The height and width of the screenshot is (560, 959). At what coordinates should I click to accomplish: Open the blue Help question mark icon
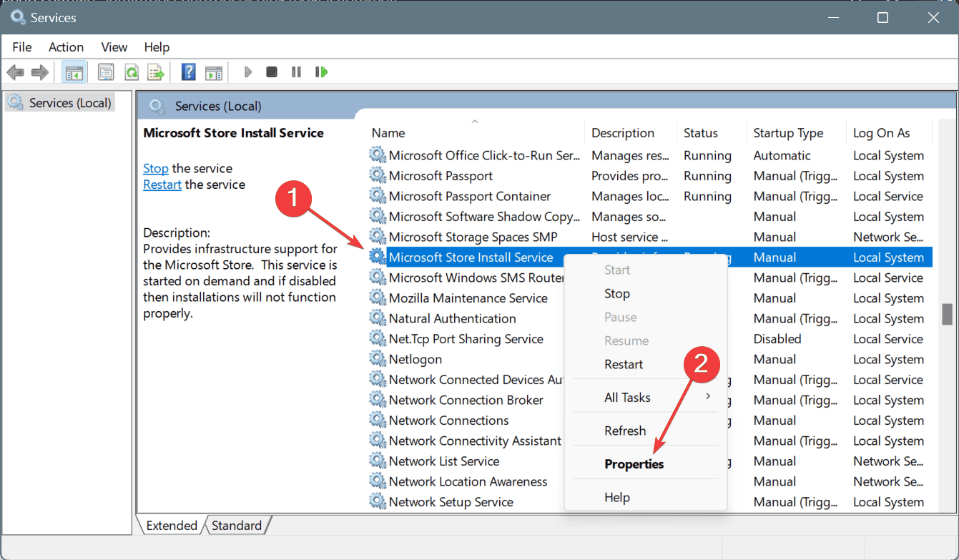tap(189, 72)
